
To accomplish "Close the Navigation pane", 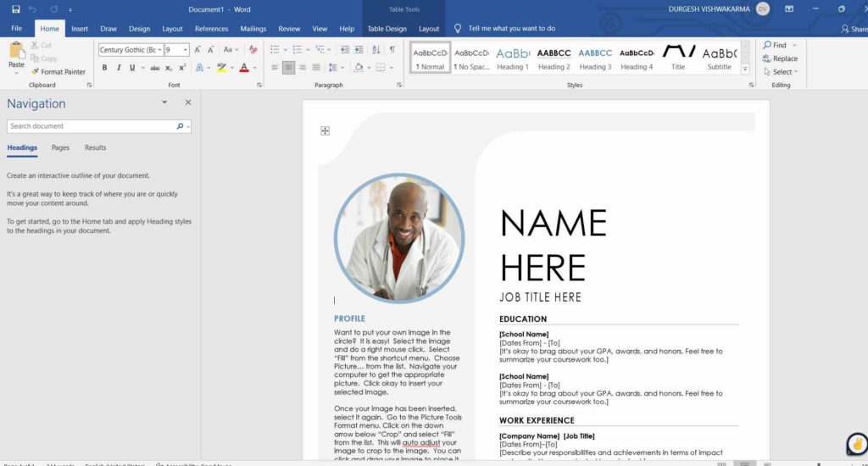I will pyautogui.click(x=188, y=103).
